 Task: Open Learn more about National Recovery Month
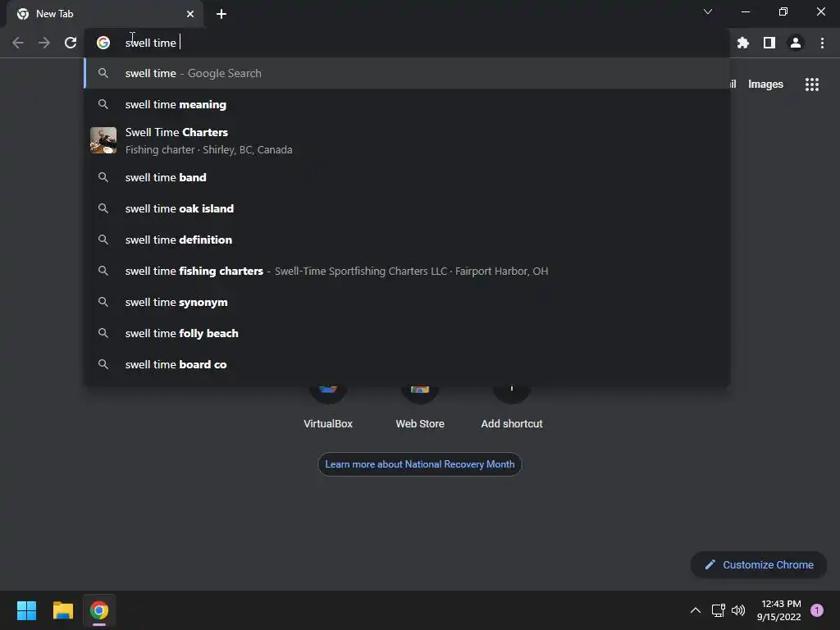[419, 464]
